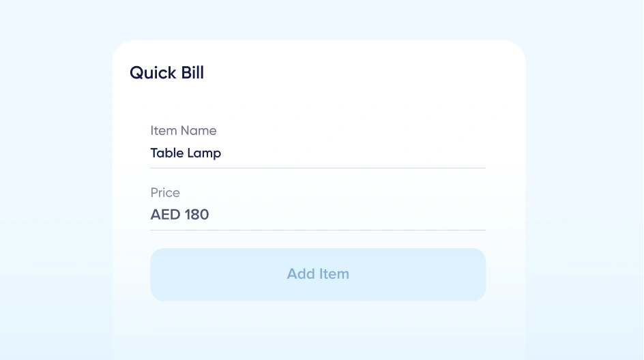The image size is (644, 360).
Task: Click the word Quick in the title
Action: [x=153, y=73]
